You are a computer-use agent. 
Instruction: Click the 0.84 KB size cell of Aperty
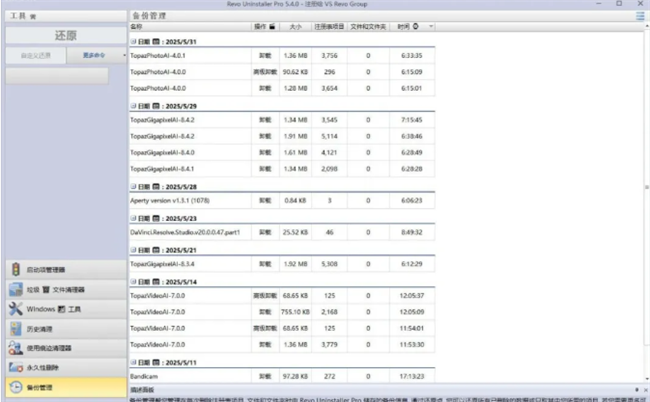295,201
